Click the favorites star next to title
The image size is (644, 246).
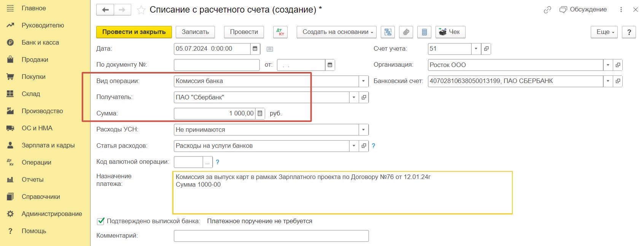[141, 10]
